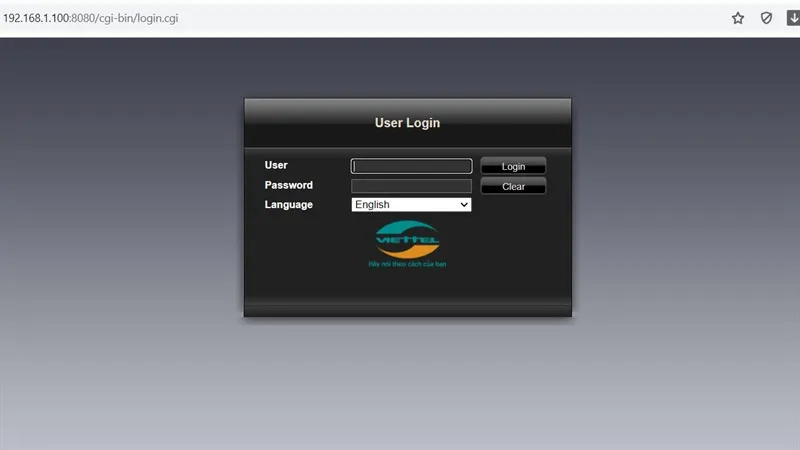Bookmark this page with the star icon
The image size is (800, 450).
click(738, 18)
